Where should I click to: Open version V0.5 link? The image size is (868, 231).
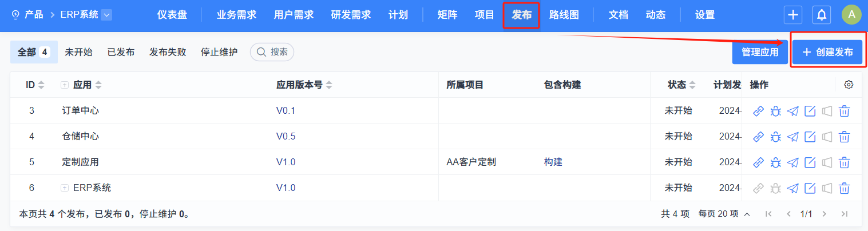point(286,137)
